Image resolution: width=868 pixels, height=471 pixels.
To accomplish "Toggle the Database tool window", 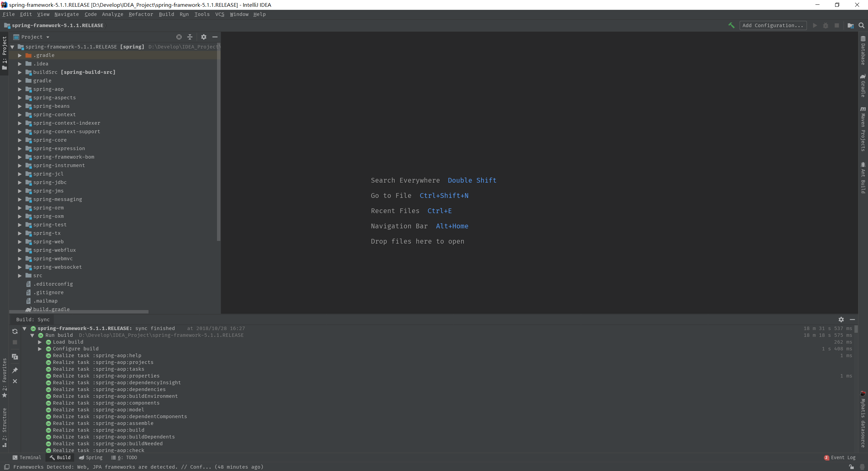I will (863, 51).
